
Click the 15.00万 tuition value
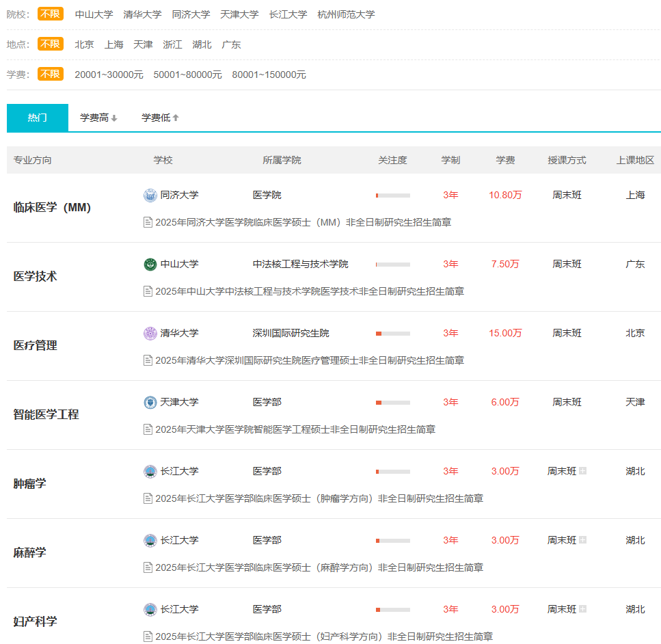(x=505, y=333)
